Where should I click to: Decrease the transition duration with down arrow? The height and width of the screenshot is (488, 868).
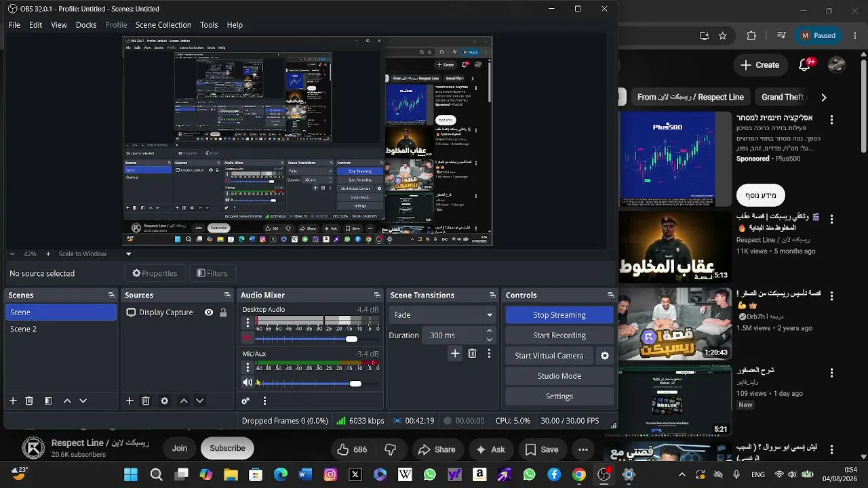pos(489,339)
